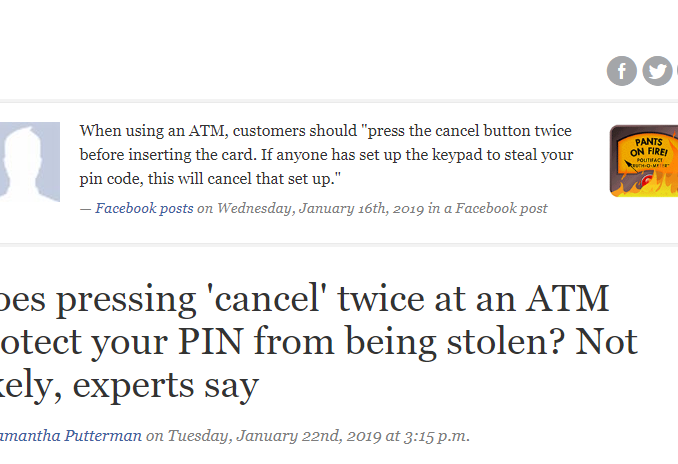This screenshot has width=678, height=464.
Task: Click the Pants on Fire Truth-O-Meter image
Action: [644, 161]
